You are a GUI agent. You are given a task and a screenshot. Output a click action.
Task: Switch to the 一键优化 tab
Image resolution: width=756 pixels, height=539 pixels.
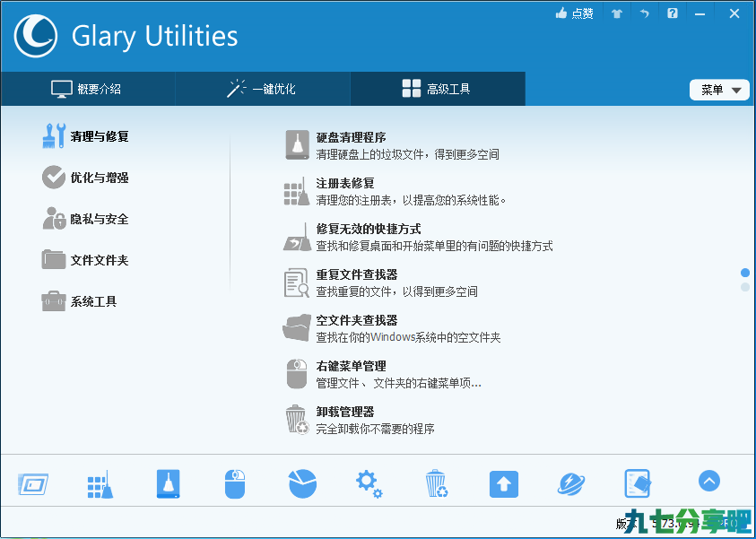click(x=262, y=89)
